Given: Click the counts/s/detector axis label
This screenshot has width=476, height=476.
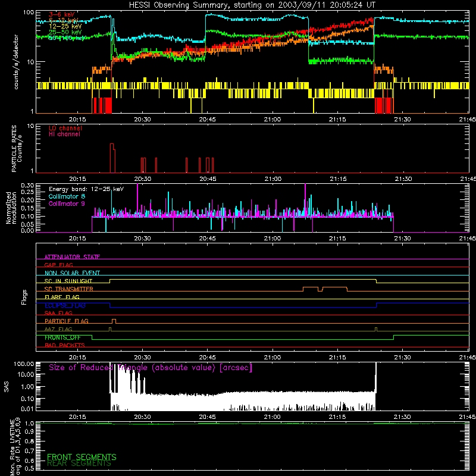Looking at the screenshot, I should [x=16, y=62].
